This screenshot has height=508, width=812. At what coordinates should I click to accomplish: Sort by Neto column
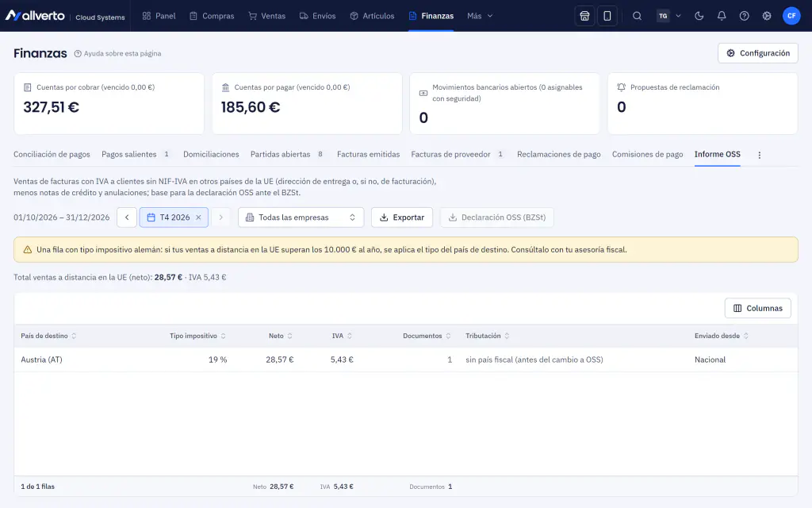coord(281,336)
